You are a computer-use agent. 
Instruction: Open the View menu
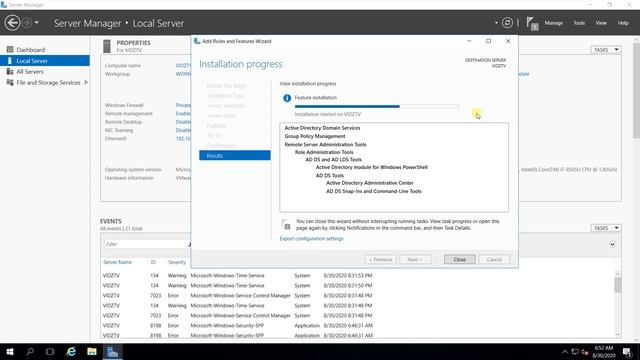[601, 23]
